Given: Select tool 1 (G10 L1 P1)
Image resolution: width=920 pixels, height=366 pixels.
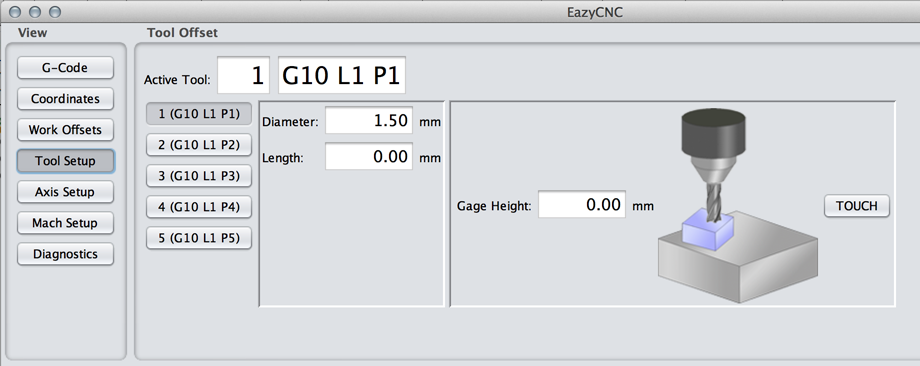Looking at the screenshot, I should click(x=199, y=114).
